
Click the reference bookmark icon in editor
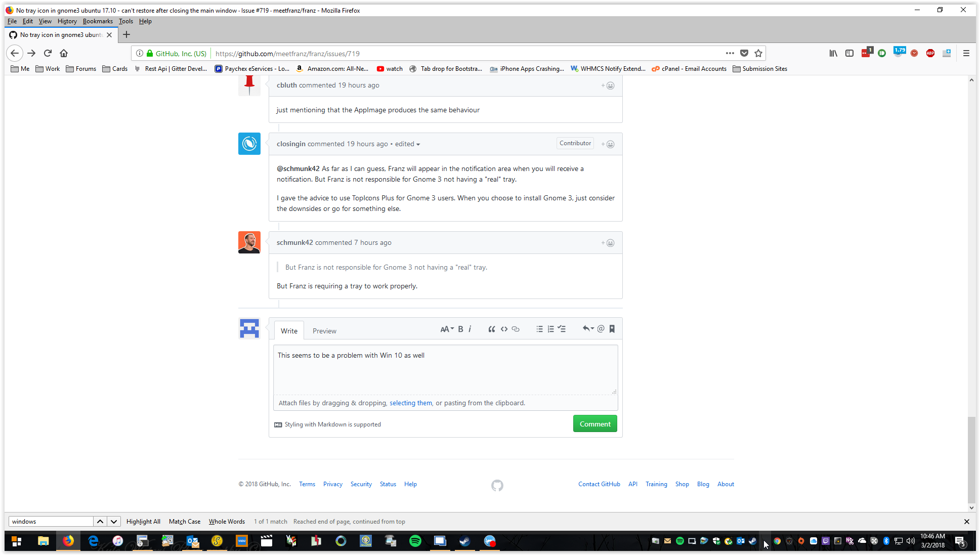[x=612, y=329]
